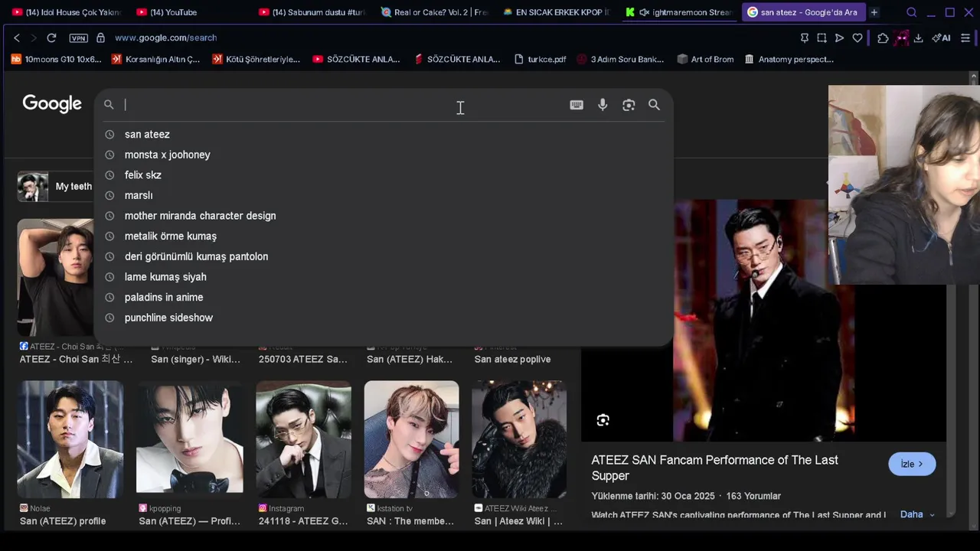Open the 10moons G10 bookmark
The width and height of the screenshot is (980, 551).
pyautogui.click(x=56, y=59)
